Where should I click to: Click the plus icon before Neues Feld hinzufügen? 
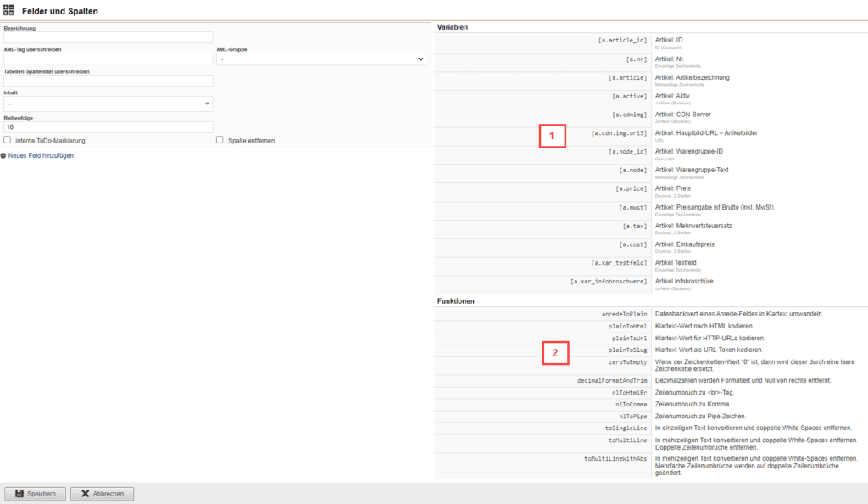point(6,156)
